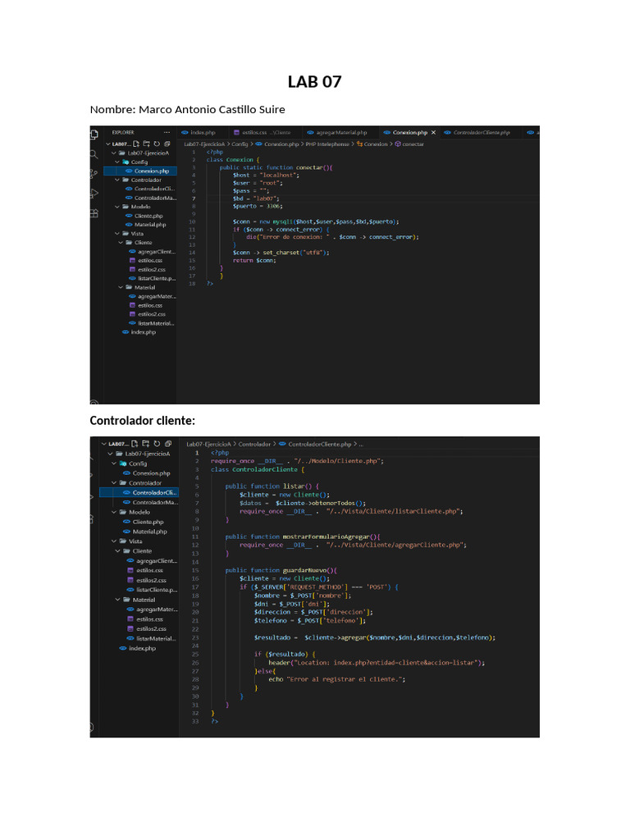
Task: Click Config folder gear icon in ControladorCliente screenshot
Action: point(123,463)
